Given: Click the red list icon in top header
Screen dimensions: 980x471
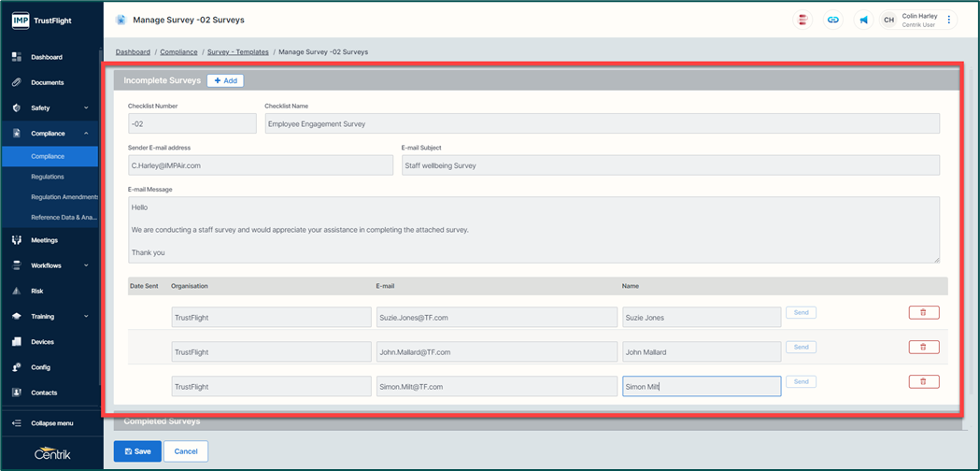Looking at the screenshot, I should click(x=802, y=20).
